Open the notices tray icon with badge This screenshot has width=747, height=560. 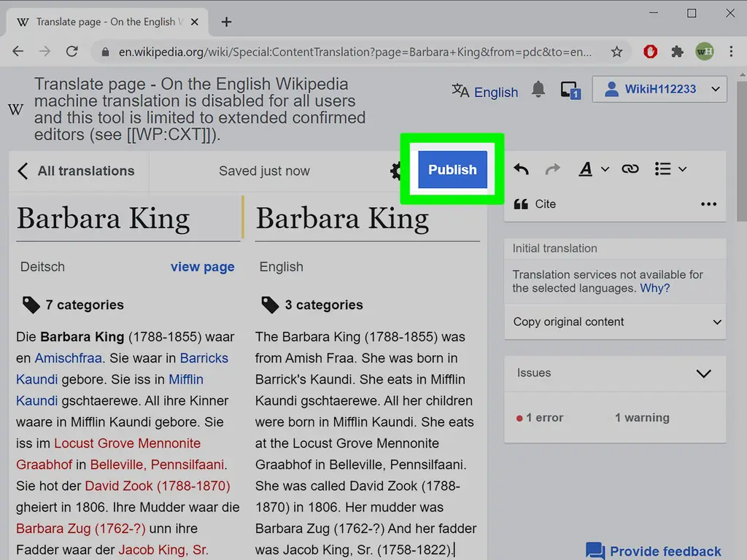coord(570,90)
